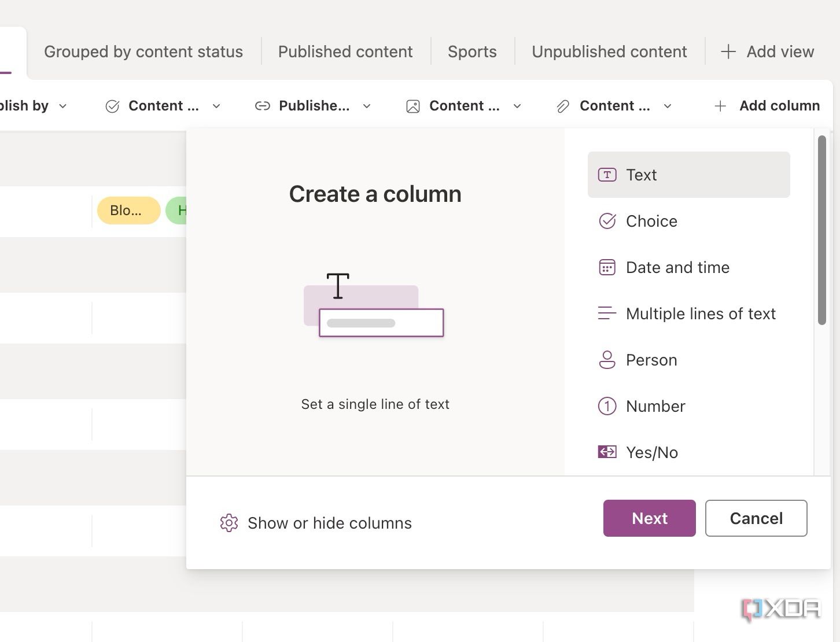Switch to the Sports view
The width and height of the screenshot is (840, 642).
point(471,51)
